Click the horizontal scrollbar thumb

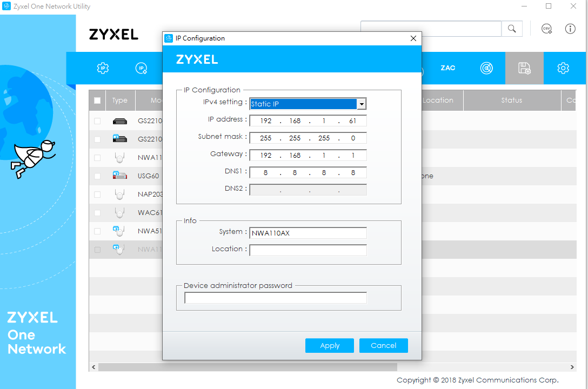[x=248, y=367]
